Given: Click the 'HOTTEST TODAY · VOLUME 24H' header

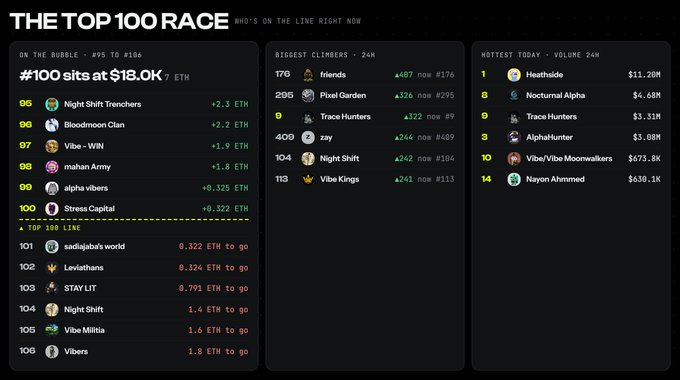Looking at the screenshot, I should [540, 55].
